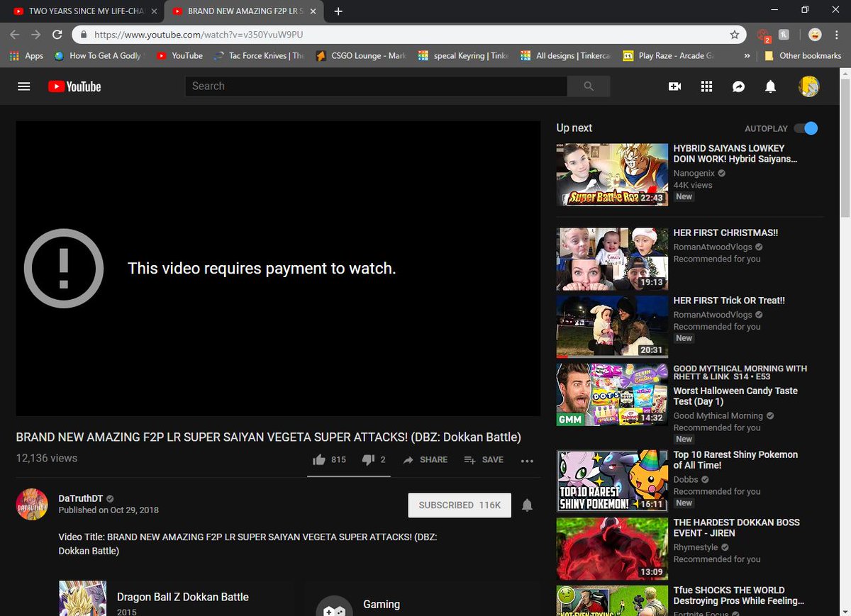851x616 pixels.
Task: Go to the YouTube home logo
Action: coord(74,86)
